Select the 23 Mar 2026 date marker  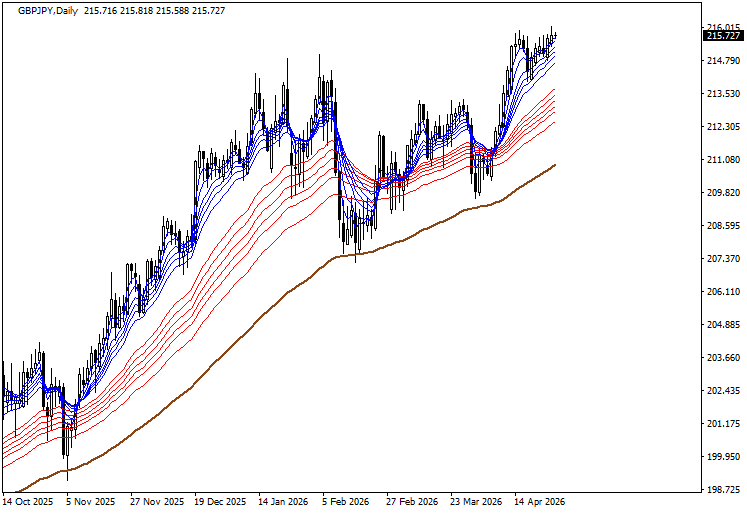coord(476,502)
